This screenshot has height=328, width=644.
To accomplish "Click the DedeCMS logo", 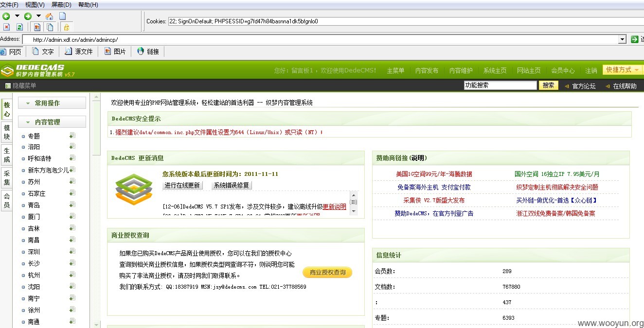I will point(38,70).
